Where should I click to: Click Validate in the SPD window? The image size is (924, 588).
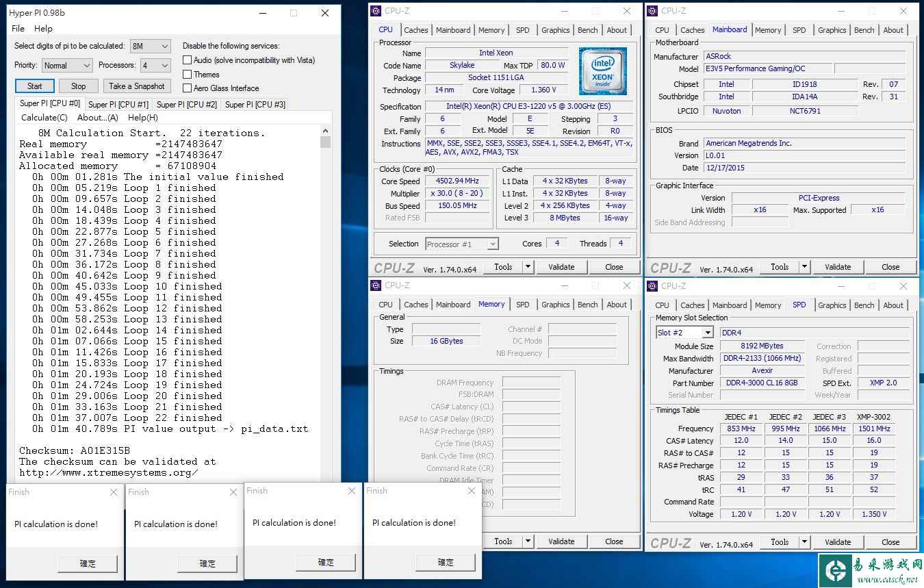click(x=838, y=542)
